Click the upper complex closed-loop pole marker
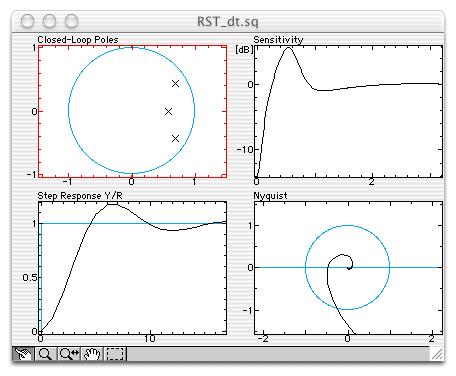The width and height of the screenshot is (456, 376). [175, 84]
